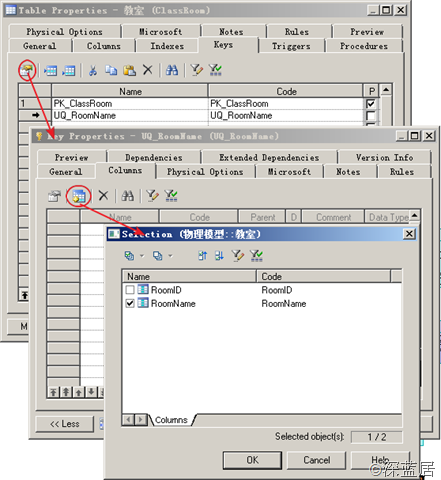
Task: Collapse dialog with the << Less button
Action: pyautogui.click(x=65, y=424)
